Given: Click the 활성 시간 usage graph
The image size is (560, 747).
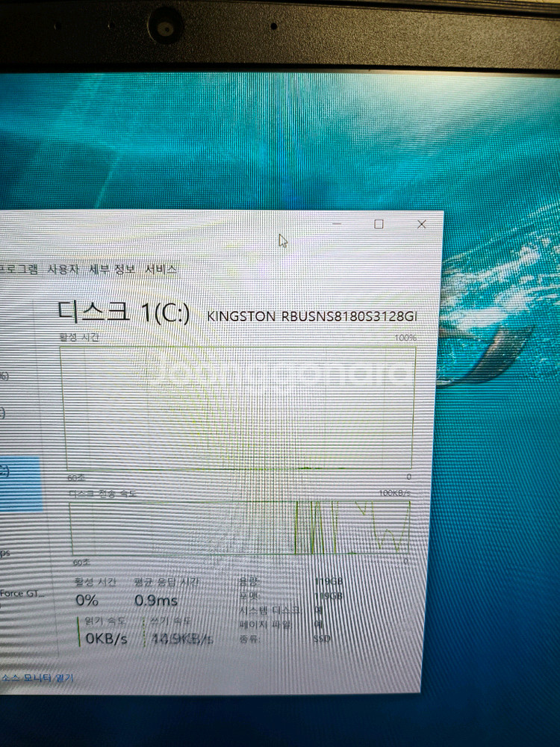Looking at the screenshot, I should pos(239,407).
